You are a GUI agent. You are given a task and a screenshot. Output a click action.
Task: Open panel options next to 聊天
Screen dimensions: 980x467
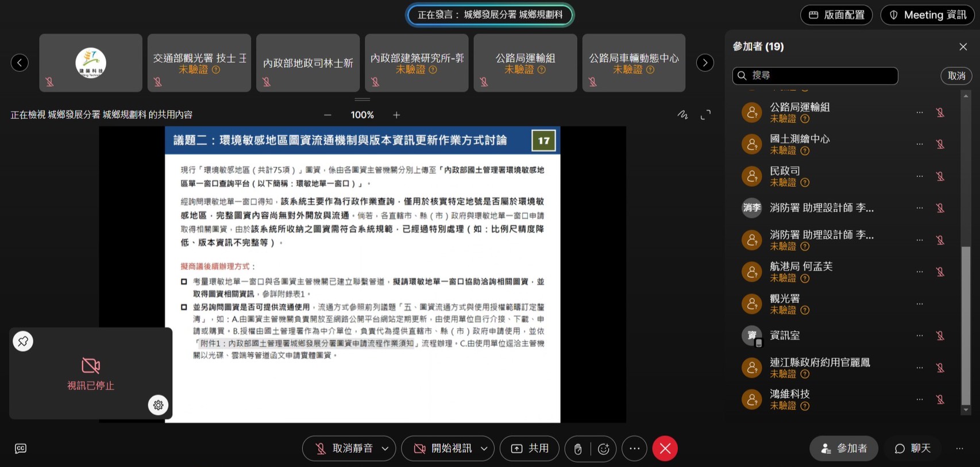click(959, 449)
